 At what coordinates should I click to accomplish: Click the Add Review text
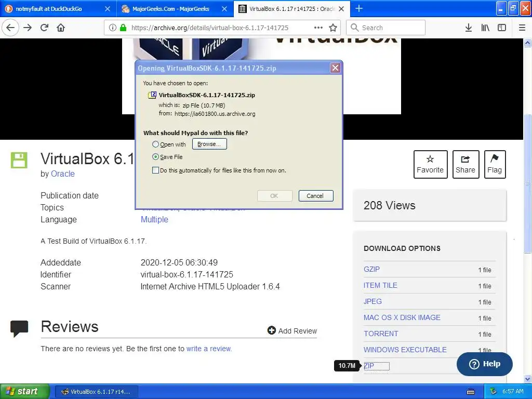click(x=298, y=331)
